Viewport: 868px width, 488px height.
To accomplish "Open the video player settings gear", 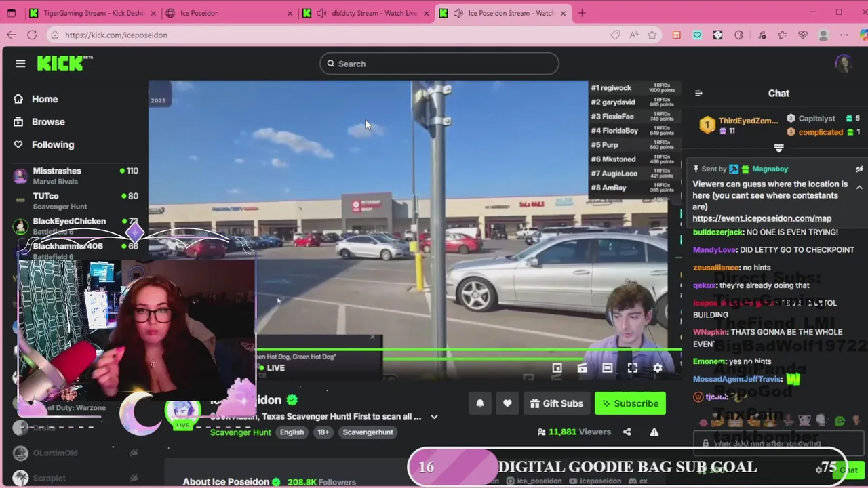I will 657,368.
